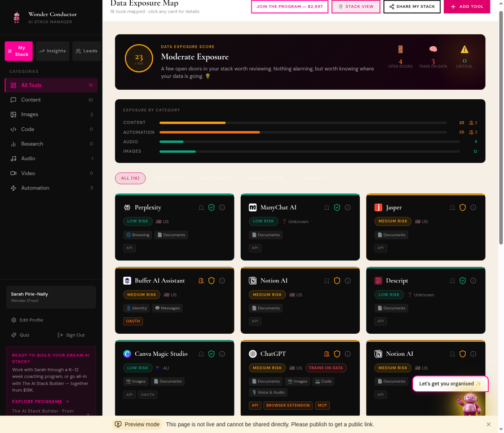Click the door icon on Perplexity card

201,207
